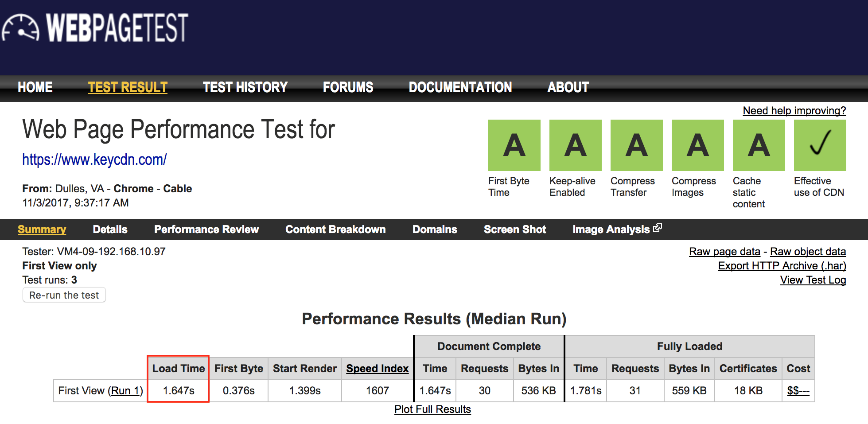The width and height of the screenshot is (868, 424).
Task: Open the View Test Log link
Action: 813,280
